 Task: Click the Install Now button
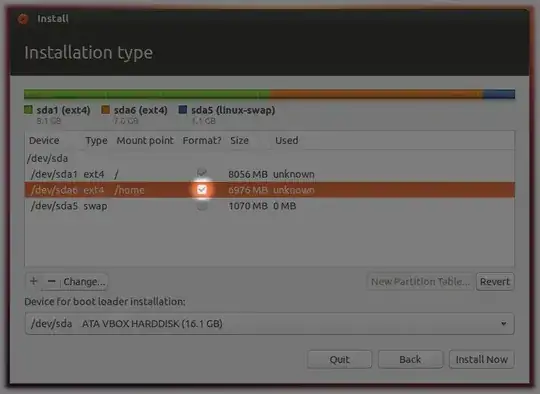[481, 360]
